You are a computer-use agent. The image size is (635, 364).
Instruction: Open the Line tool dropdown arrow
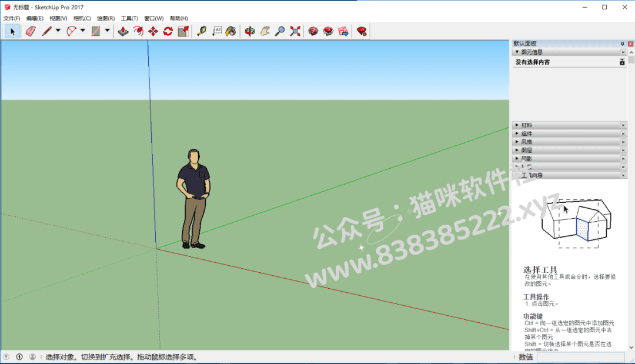[x=58, y=31]
